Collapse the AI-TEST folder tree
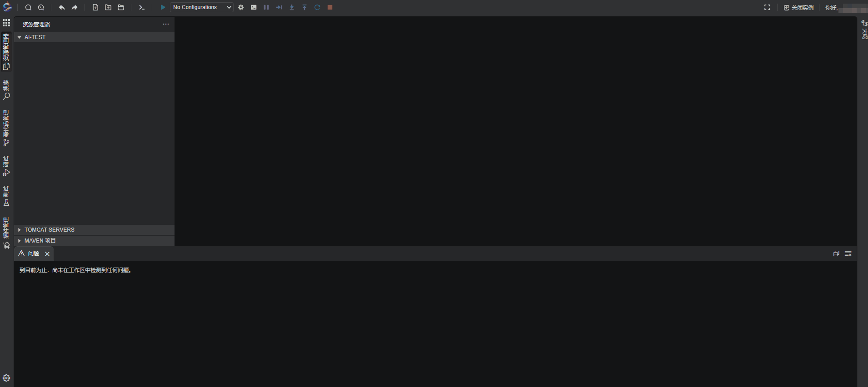 [94, 37]
